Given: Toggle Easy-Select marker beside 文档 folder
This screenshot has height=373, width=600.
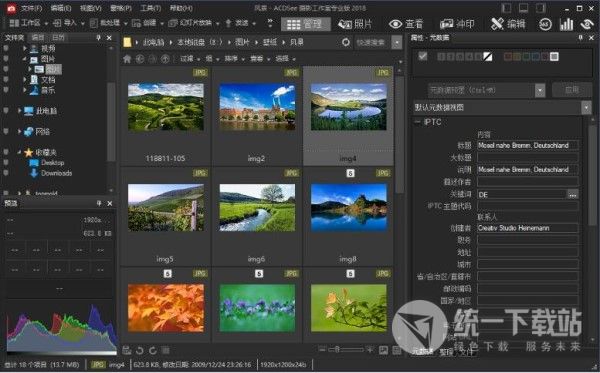Looking at the screenshot, I should pos(6,80).
